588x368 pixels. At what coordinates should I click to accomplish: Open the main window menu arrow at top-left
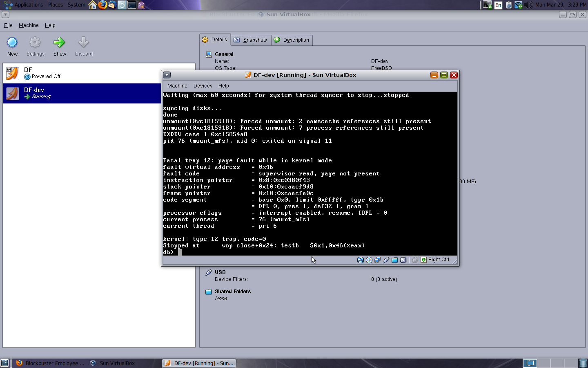(x=5, y=15)
